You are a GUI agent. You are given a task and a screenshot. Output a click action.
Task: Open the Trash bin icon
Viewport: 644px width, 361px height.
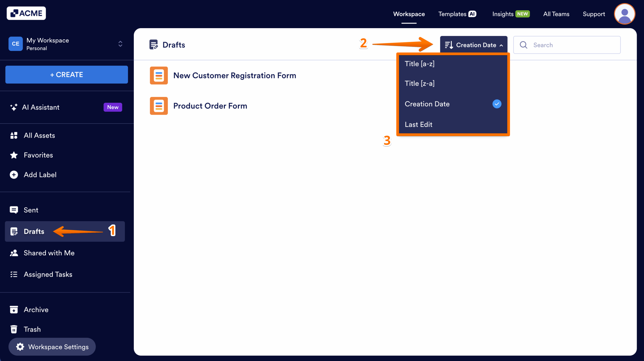point(14,329)
